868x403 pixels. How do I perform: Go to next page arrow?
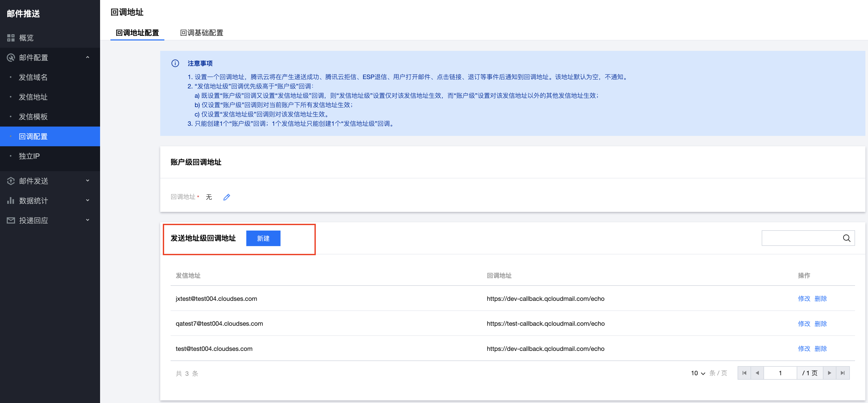[829, 373]
